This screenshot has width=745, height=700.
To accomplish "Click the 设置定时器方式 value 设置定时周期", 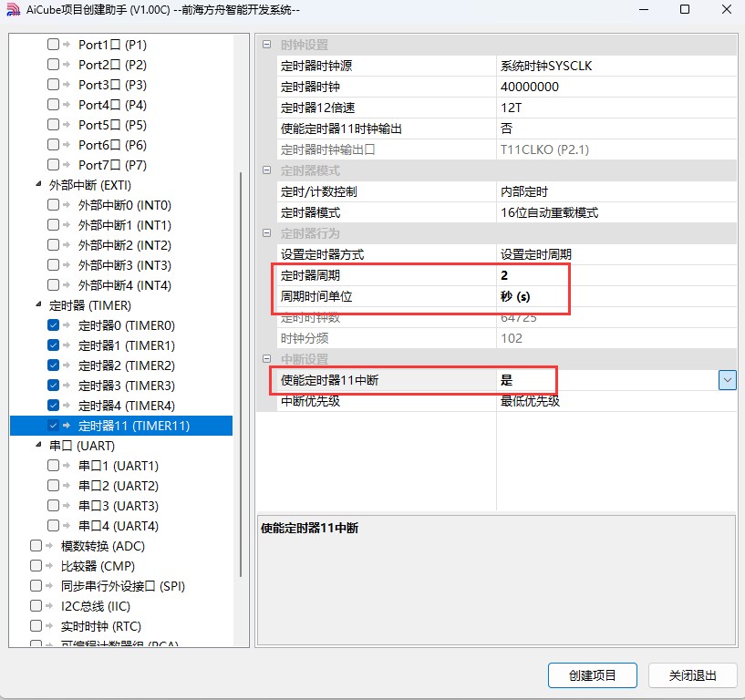I will coord(616,254).
